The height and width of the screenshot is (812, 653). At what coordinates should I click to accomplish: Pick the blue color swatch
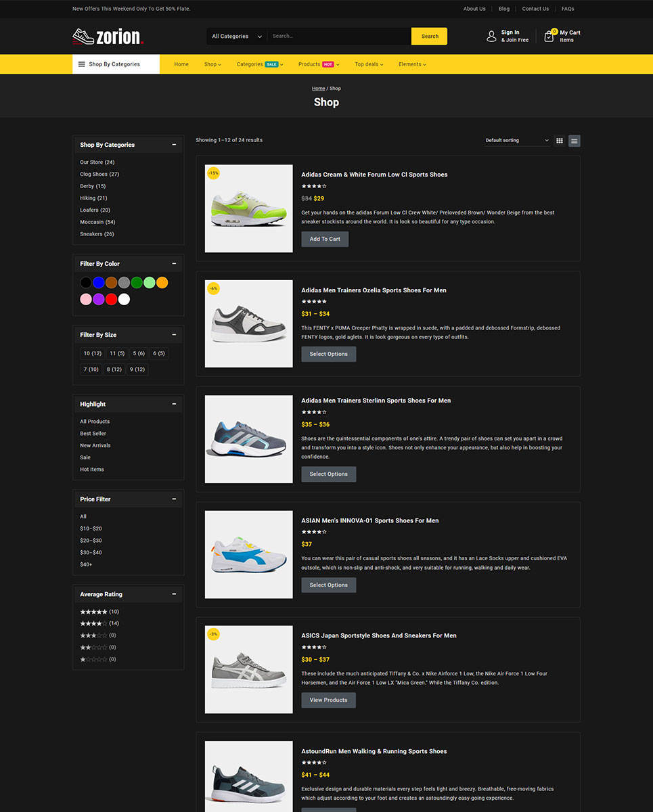tap(99, 283)
